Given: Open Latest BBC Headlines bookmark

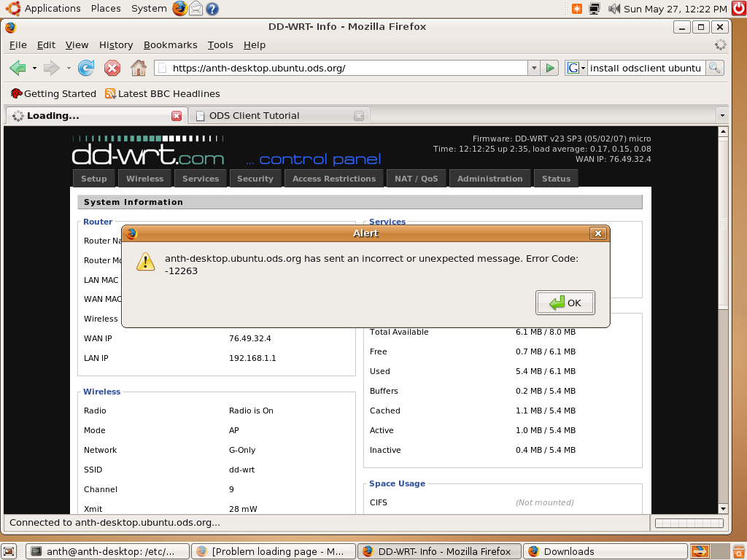Looking at the screenshot, I should (163, 94).
